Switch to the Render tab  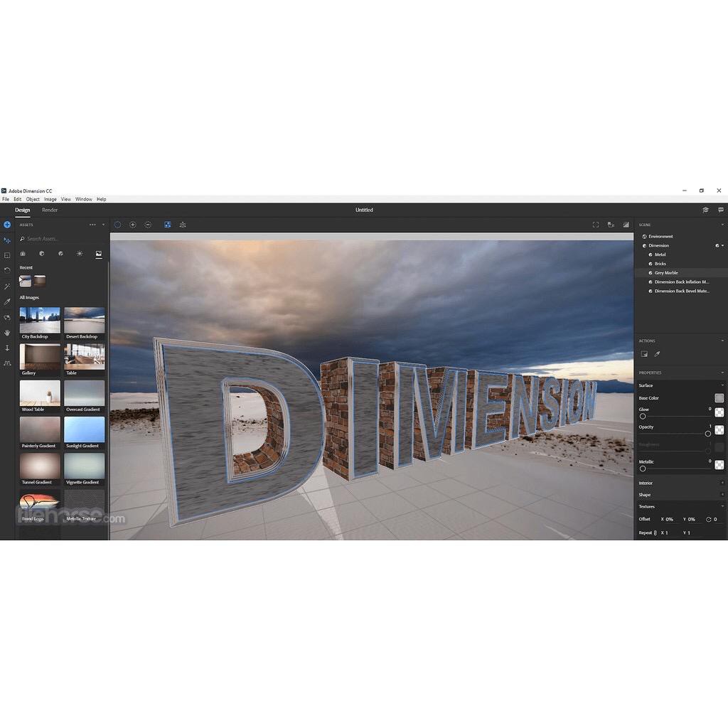coord(50,210)
